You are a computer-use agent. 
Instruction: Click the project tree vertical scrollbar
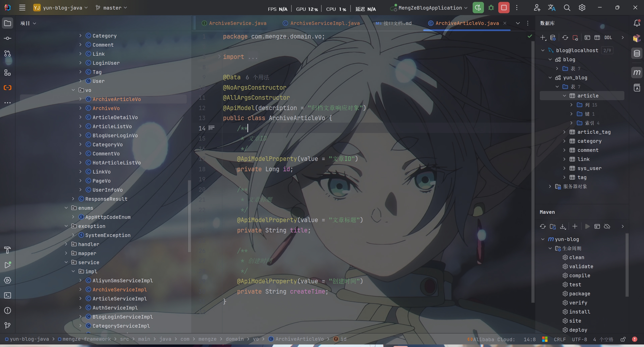click(x=189, y=217)
